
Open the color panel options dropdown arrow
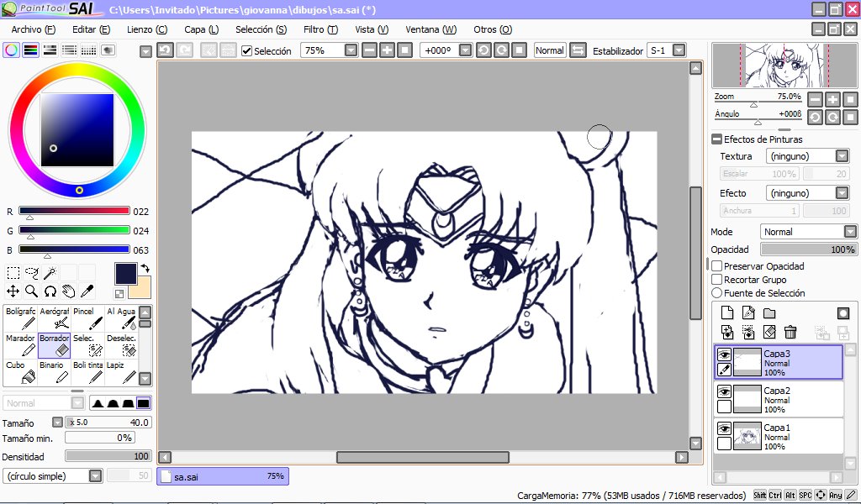click(x=145, y=51)
